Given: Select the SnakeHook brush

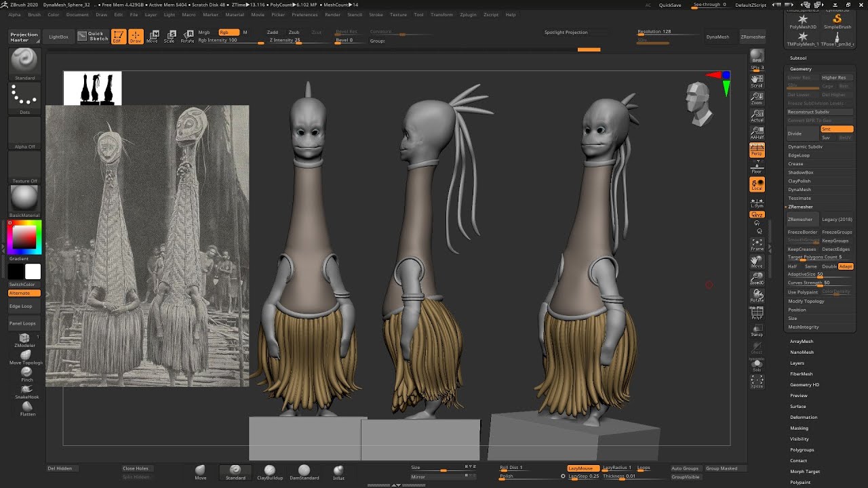Looking at the screenshot, I should click(x=27, y=391).
